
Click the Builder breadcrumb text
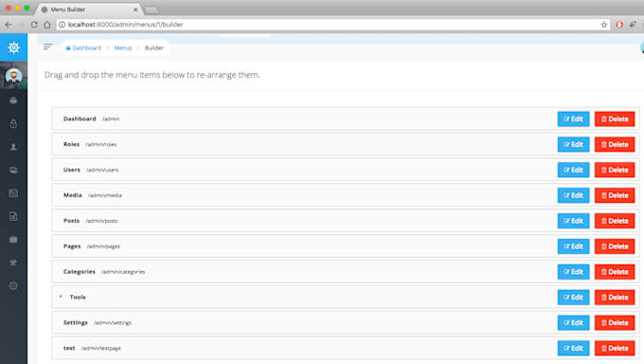(x=154, y=47)
